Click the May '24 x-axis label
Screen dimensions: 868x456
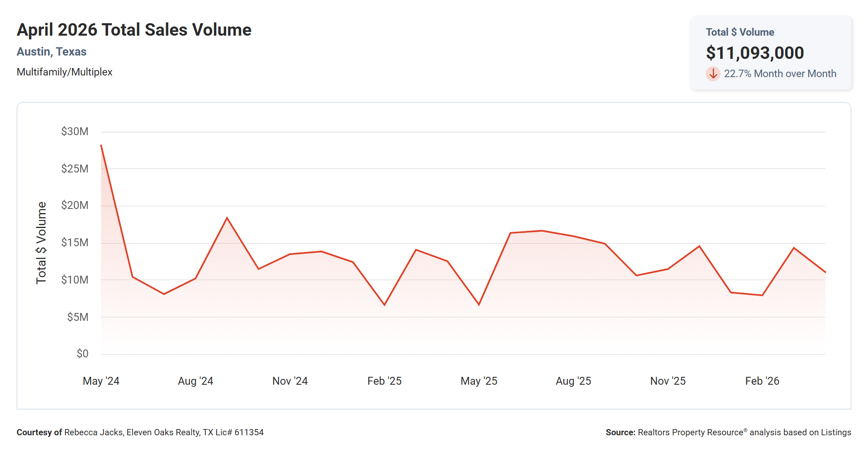[x=101, y=381]
